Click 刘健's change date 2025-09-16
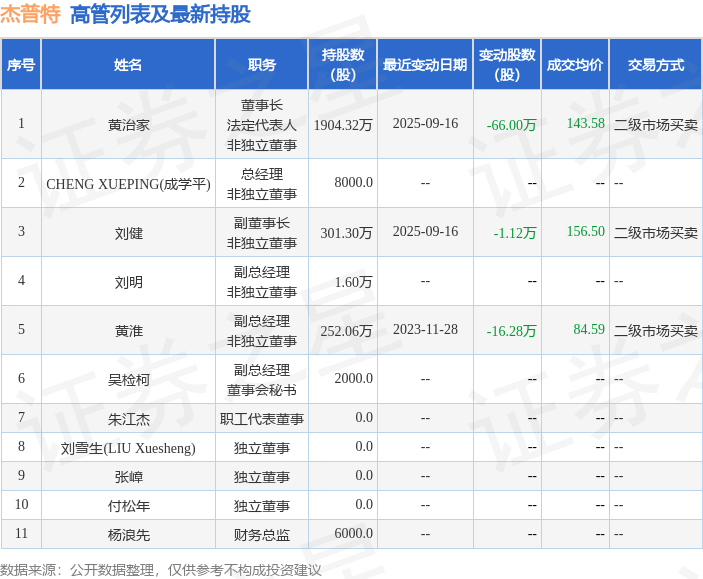 [x=425, y=231]
